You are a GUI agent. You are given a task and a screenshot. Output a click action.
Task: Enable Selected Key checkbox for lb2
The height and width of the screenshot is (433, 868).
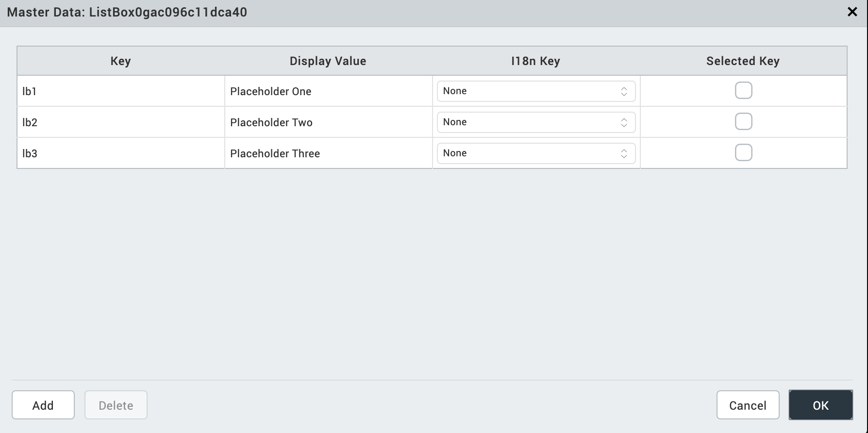coord(743,122)
